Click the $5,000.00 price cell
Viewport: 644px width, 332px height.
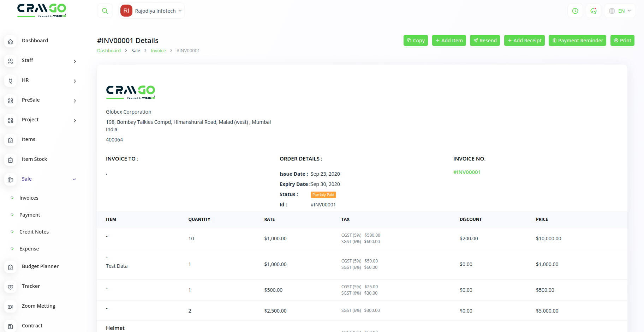click(x=547, y=311)
